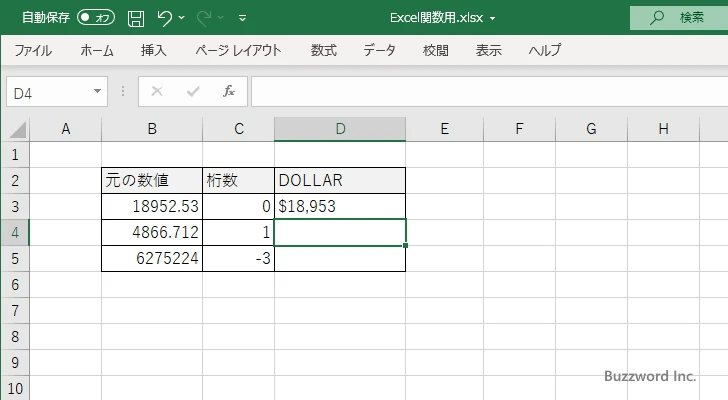This screenshot has width=728, height=400.
Task: Select empty cell D5 in DOLLAR column
Action: tap(340, 258)
